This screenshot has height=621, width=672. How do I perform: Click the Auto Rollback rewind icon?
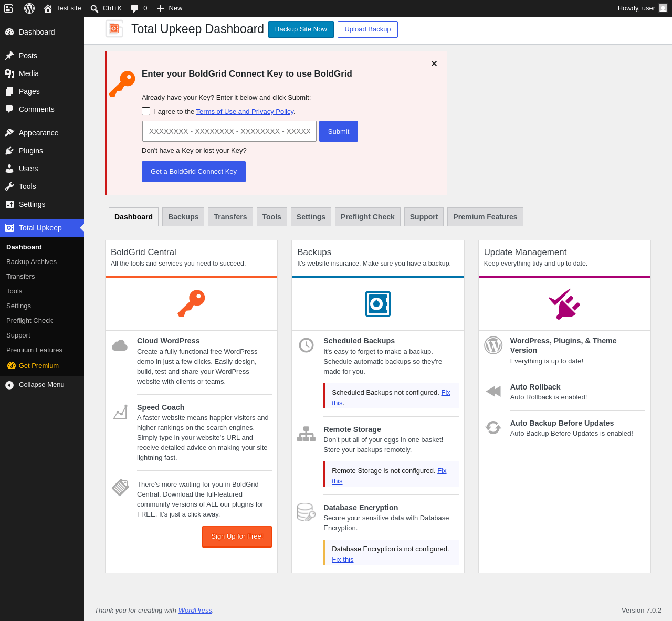pos(493,391)
